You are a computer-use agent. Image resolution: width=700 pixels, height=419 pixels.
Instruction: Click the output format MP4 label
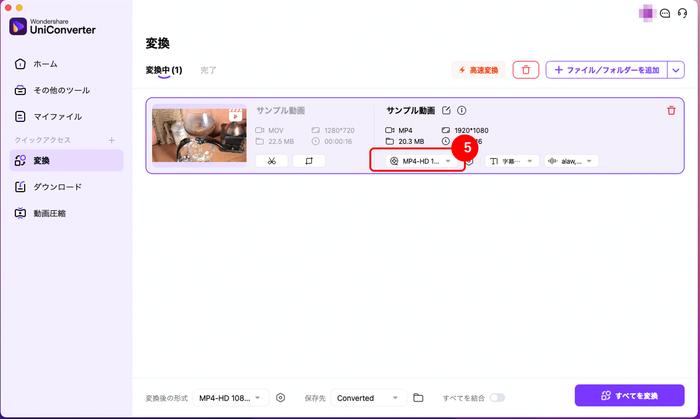pos(405,130)
